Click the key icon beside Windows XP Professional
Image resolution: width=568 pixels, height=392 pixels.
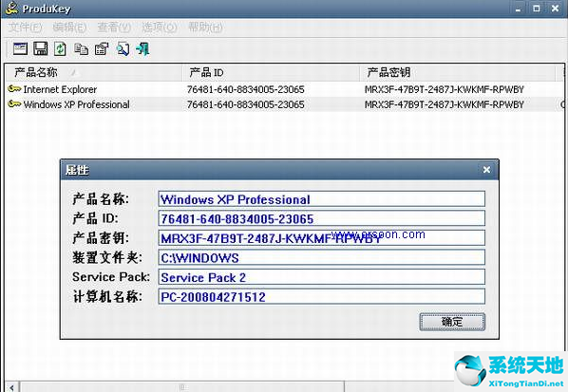[x=14, y=104]
